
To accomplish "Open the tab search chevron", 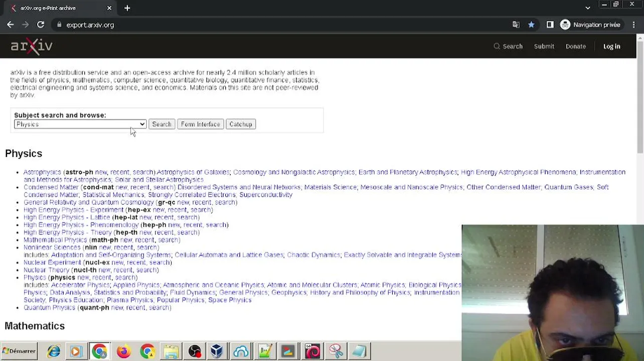I will (588, 8).
